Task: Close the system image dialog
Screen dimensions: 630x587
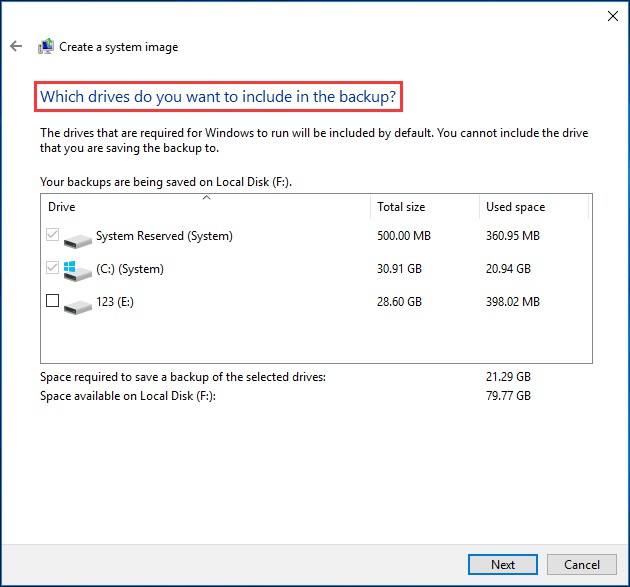Action: click(613, 16)
